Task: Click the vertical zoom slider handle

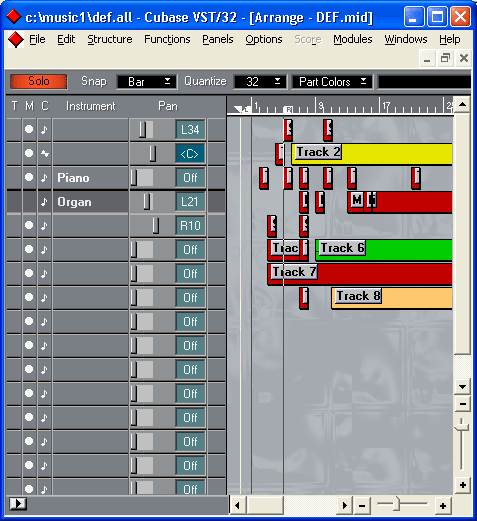Action: [462, 426]
